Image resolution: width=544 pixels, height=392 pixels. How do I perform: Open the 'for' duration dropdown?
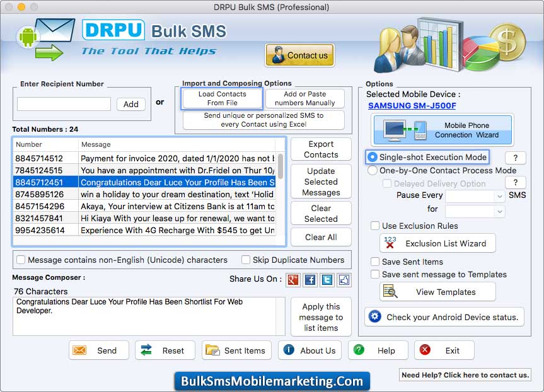click(x=475, y=211)
